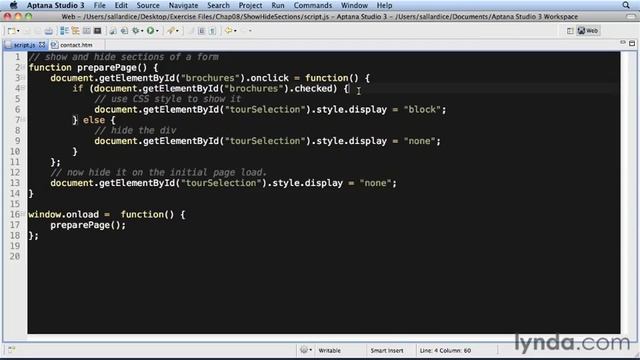Click the "block" string on line 6

tap(422, 109)
